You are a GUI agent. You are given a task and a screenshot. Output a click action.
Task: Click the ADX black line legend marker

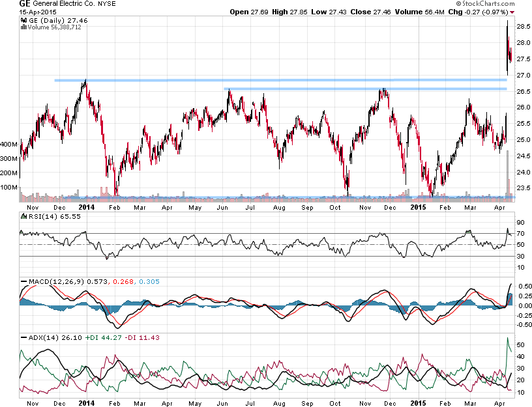coord(24,338)
